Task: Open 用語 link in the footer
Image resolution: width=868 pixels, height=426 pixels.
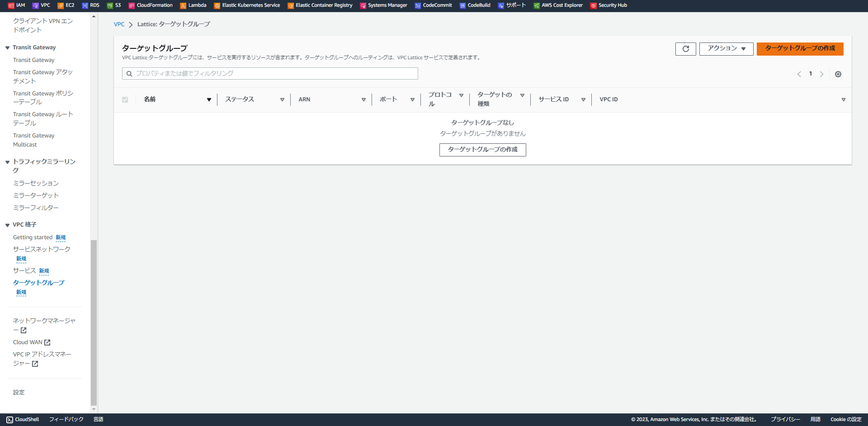Action: pyautogui.click(x=815, y=420)
